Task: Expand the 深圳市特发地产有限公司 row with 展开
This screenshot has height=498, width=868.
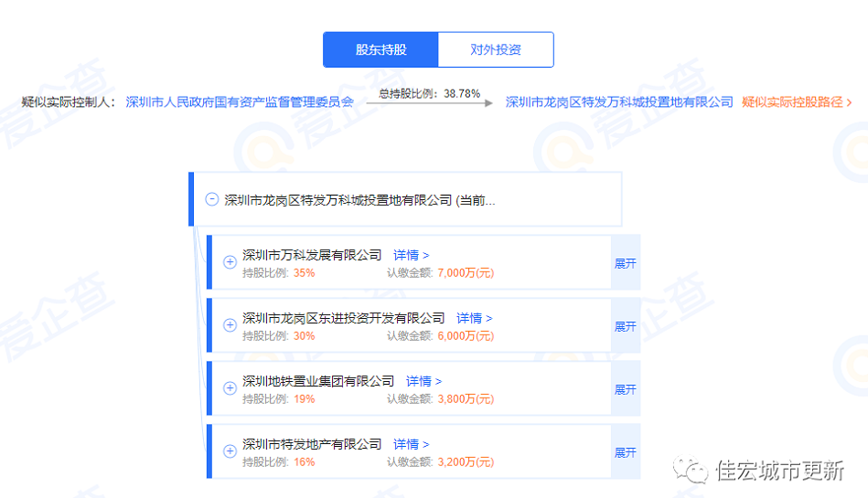Action: tap(625, 452)
